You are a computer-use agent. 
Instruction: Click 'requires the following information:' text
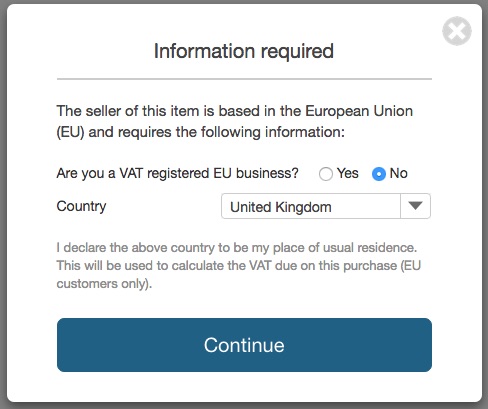point(231,132)
